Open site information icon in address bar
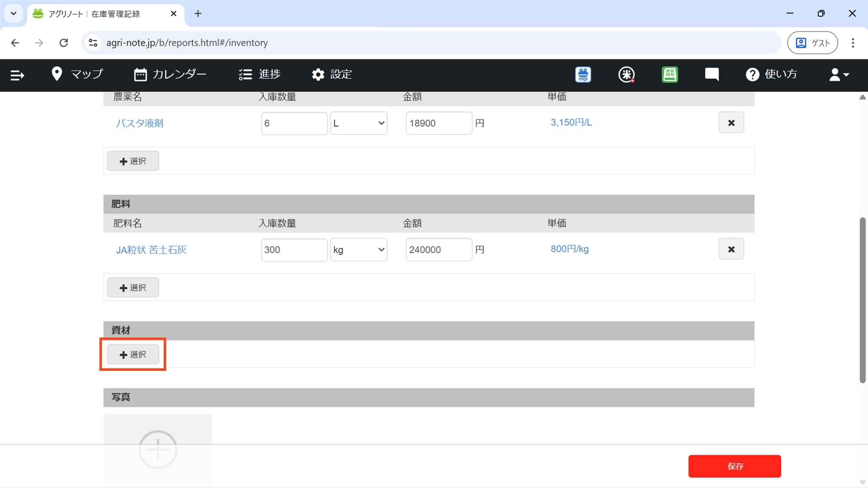This screenshot has width=868, height=488. (93, 43)
